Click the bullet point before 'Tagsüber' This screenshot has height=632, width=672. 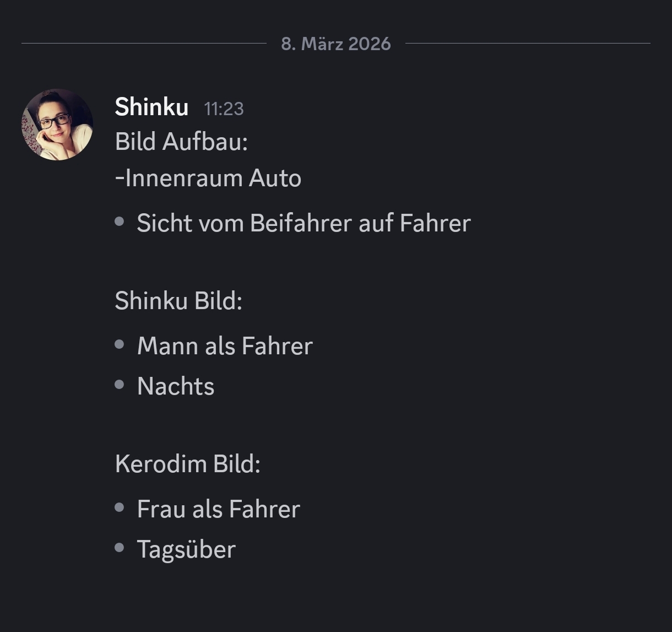pos(120,548)
